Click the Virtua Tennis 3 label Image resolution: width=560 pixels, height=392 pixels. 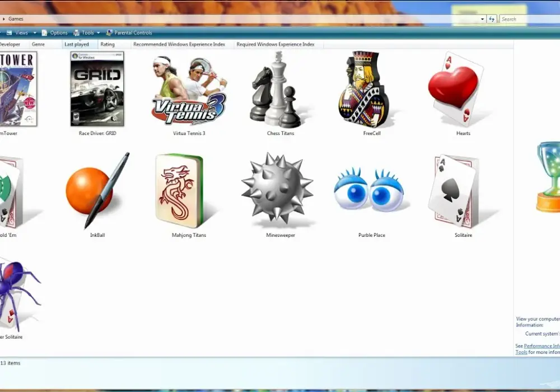189,133
